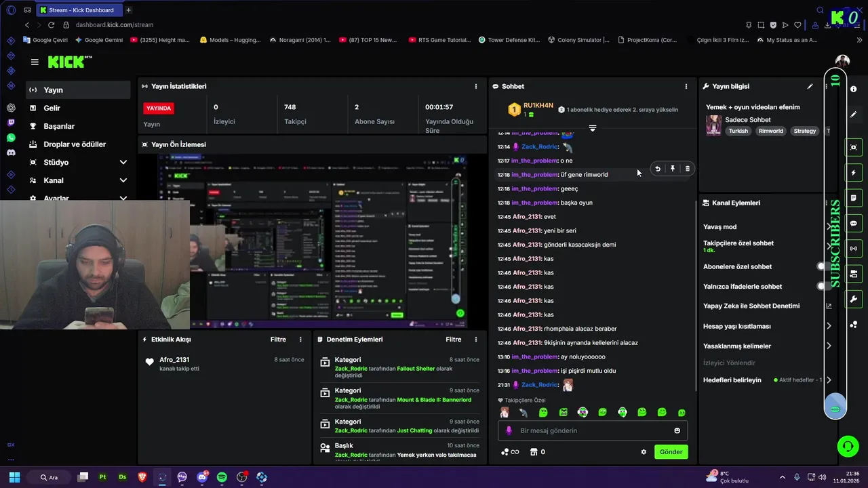Toggle stream preview widget in right toolbar

click(853, 147)
